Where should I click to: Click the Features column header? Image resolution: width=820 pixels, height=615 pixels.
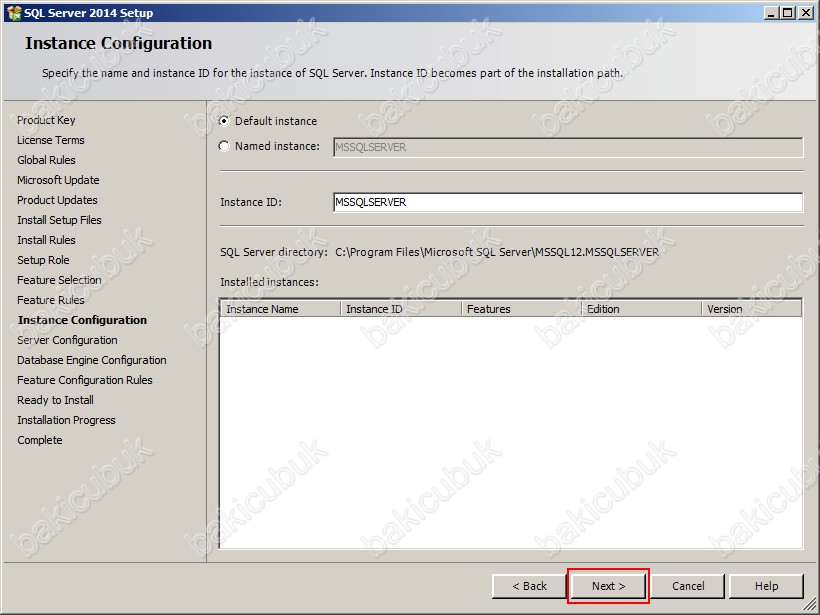tap(521, 309)
